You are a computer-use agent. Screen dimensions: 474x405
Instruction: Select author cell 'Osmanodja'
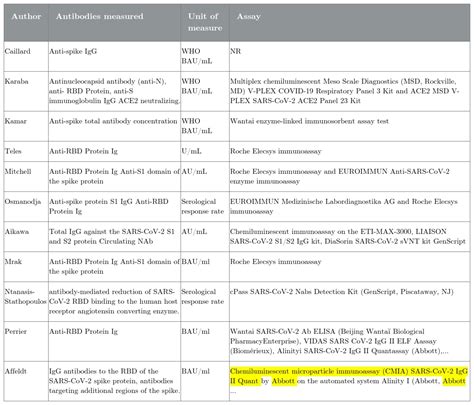click(26, 206)
